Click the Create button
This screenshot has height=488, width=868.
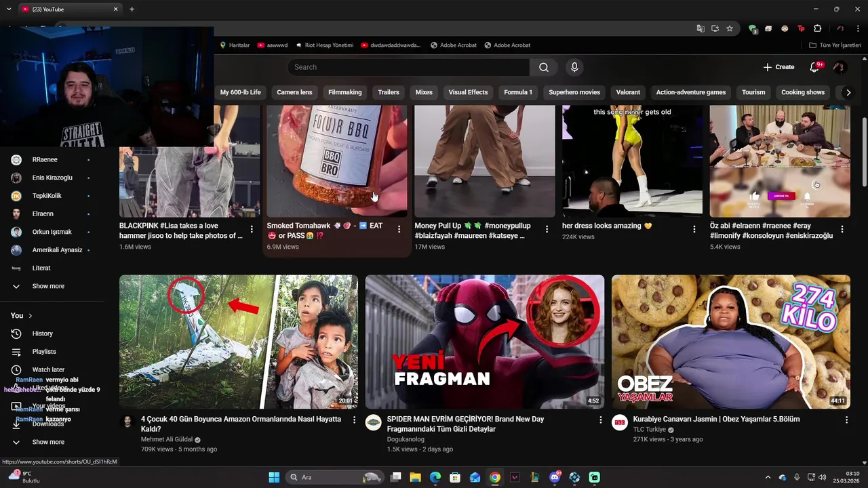tap(778, 67)
